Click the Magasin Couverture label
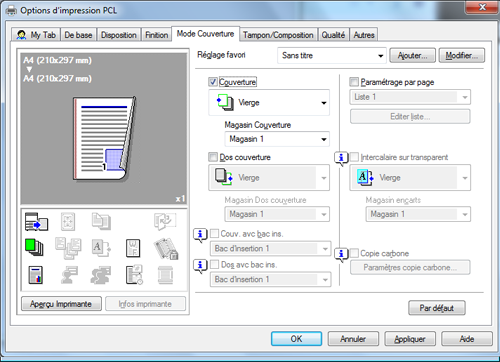Viewport: 500px width, 362px height. tap(258, 125)
